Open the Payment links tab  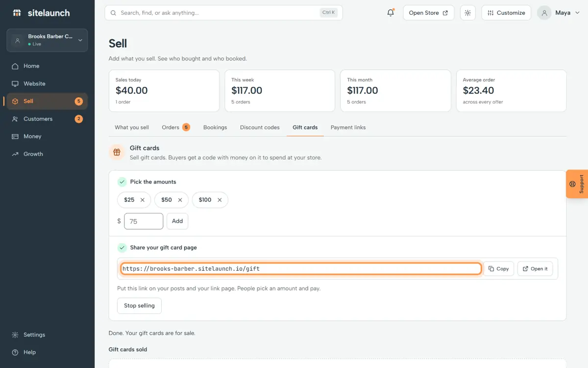point(348,128)
